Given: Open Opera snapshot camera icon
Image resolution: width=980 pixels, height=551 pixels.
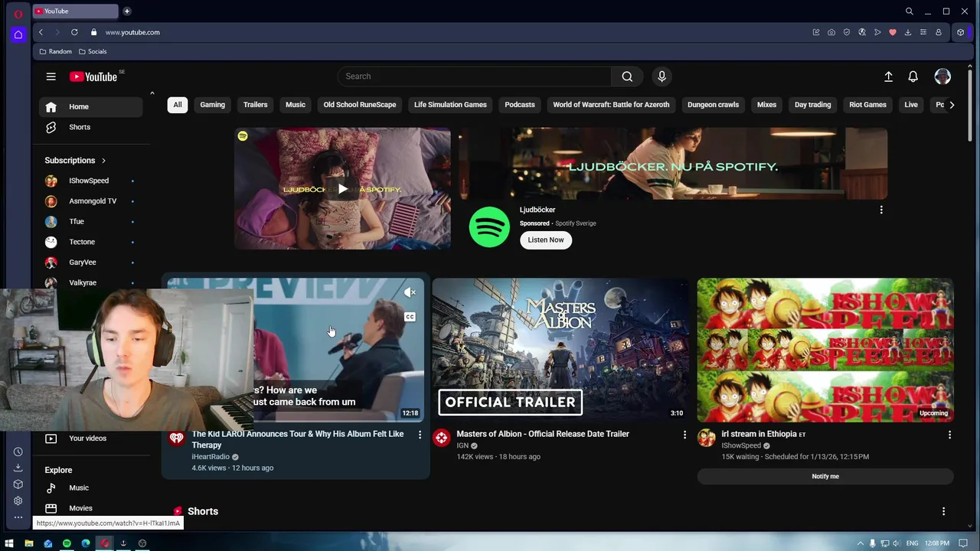Looking at the screenshot, I should coord(831,32).
